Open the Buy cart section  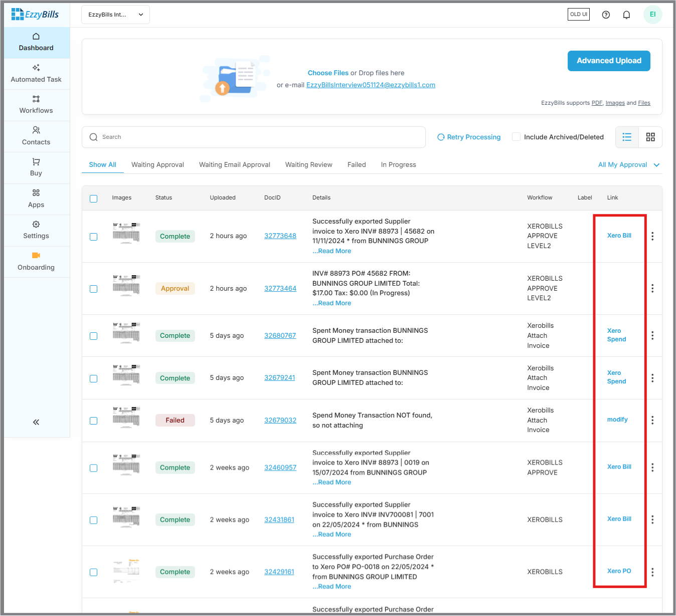click(x=36, y=167)
